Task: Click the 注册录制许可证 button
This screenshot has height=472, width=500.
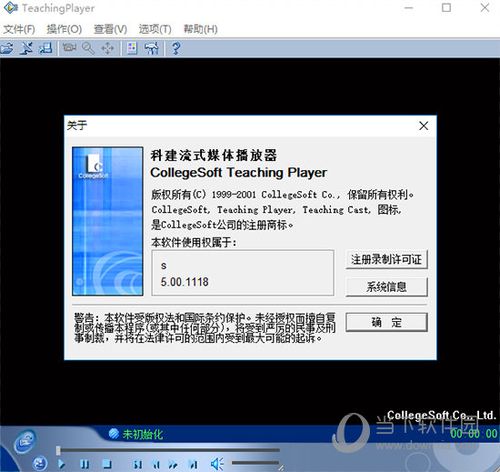Action: click(387, 259)
